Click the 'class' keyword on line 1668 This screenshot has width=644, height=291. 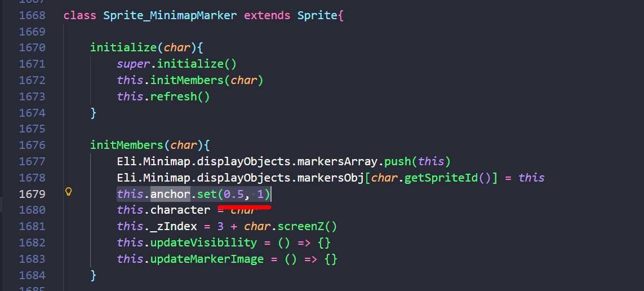click(x=80, y=16)
